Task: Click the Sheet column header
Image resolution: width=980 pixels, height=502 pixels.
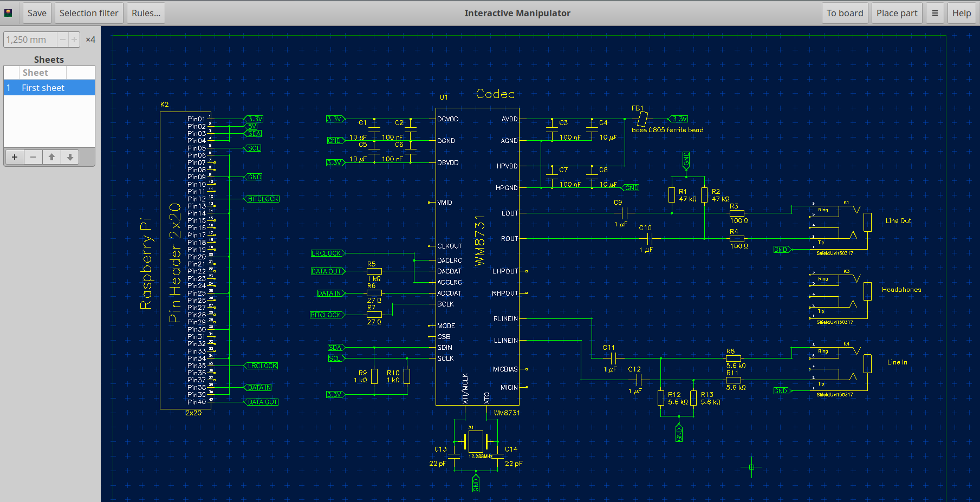Action: pos(43,73)
